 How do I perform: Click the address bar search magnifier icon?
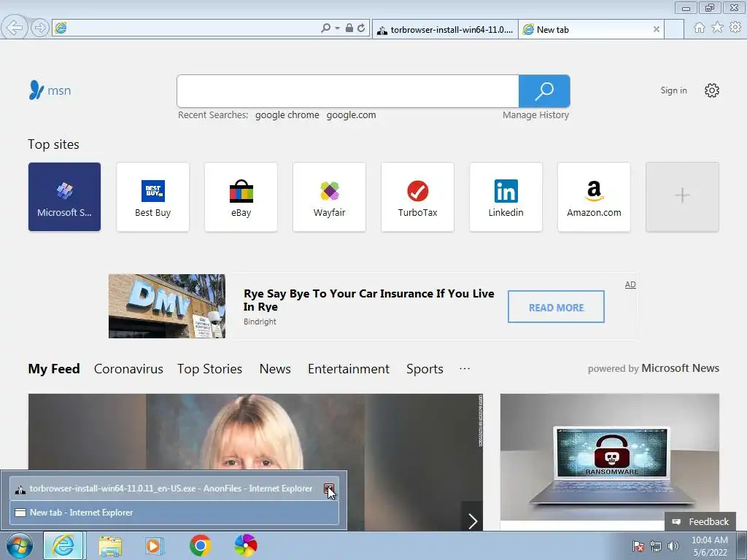(326, 28)
